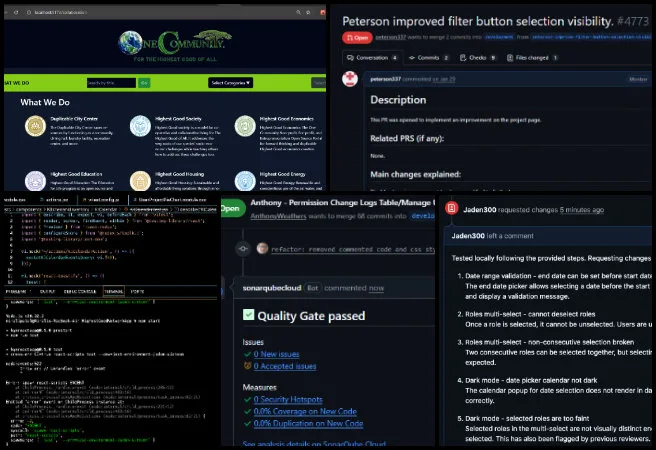The image size is (656, 450).
Task: Open peterson337 author link under PR title
Action: click(390, 37)
